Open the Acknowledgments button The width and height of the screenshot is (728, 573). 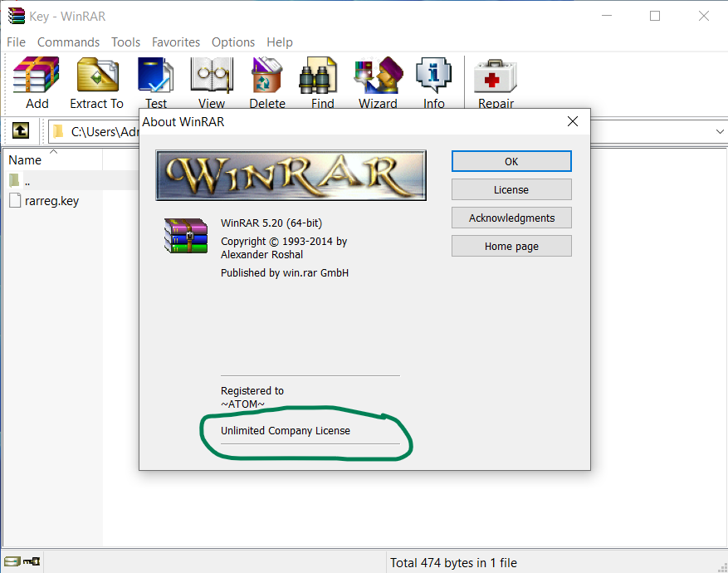point(511,218)
